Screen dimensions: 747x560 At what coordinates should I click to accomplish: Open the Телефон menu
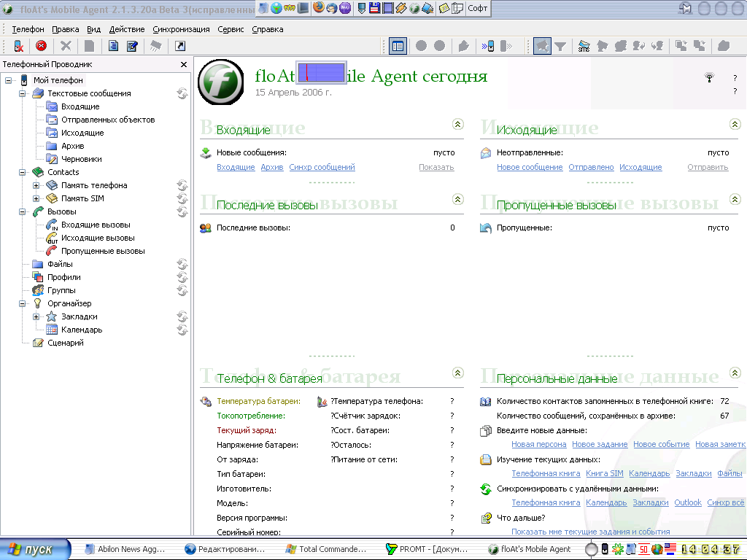tap(28, 29)
